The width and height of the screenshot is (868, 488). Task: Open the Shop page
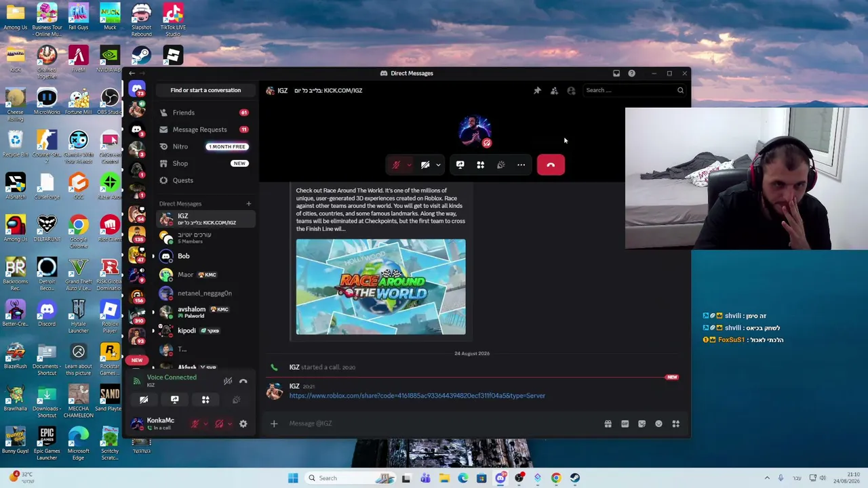(x=205, y=163)
